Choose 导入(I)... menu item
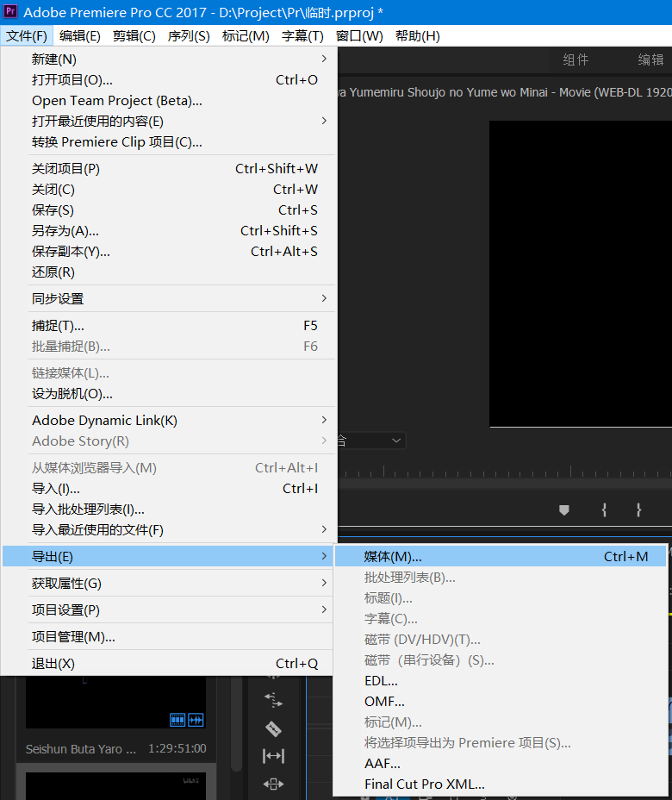The width and height of the screenshot is (672, 800). point(168,488)
